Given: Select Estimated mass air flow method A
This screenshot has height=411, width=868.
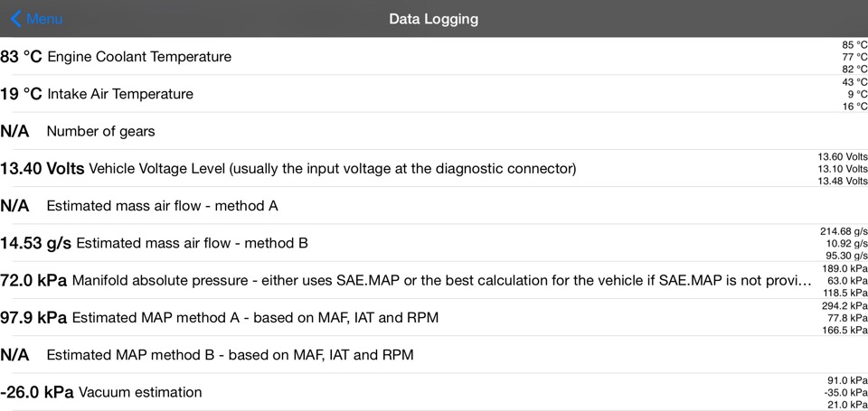Looking at the screenshot, I should [x=162, y=206].
